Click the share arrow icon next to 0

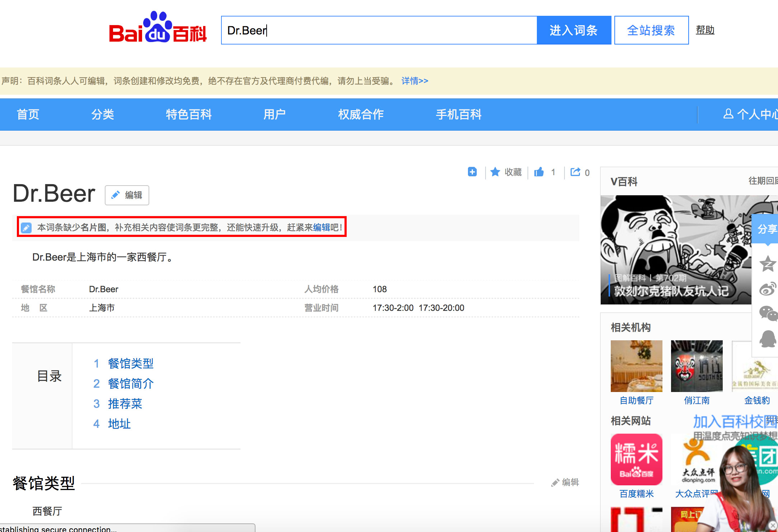pos(575,172)
